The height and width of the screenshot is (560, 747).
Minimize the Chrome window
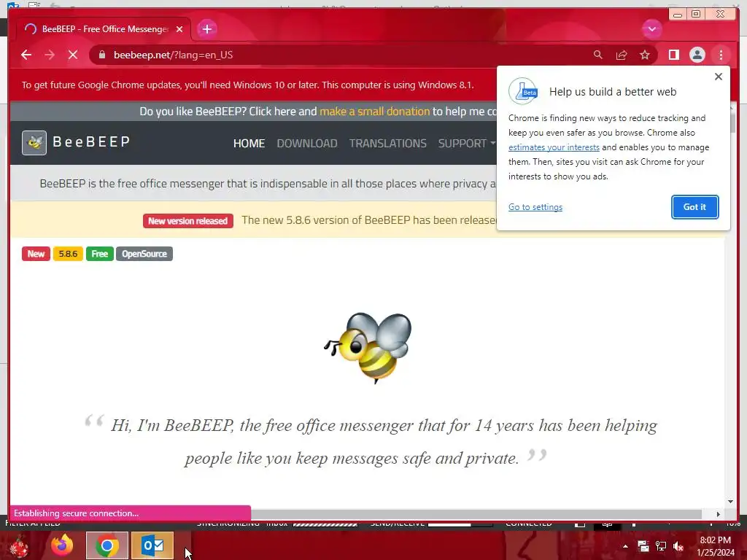(678, 15)
